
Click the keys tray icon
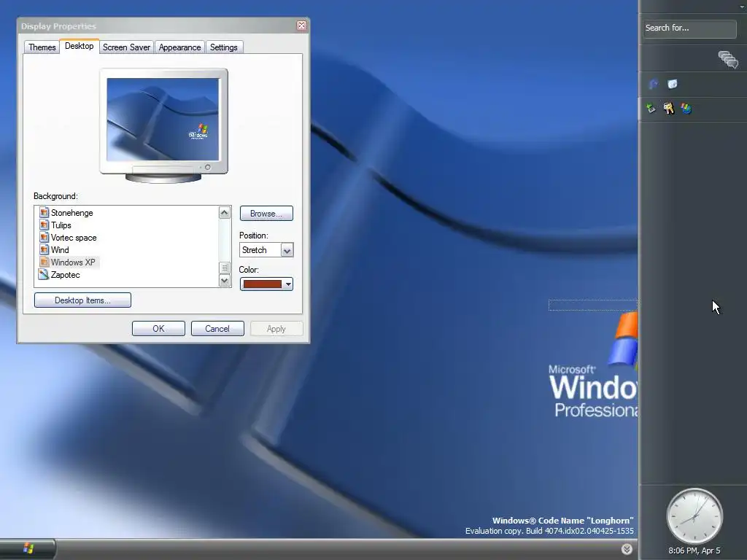pos(668,109)
